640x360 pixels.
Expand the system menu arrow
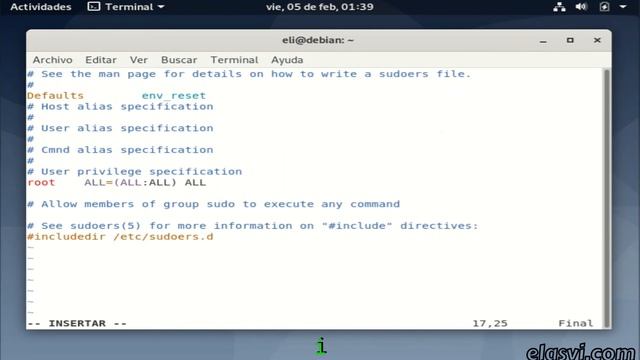pos(623,7)
